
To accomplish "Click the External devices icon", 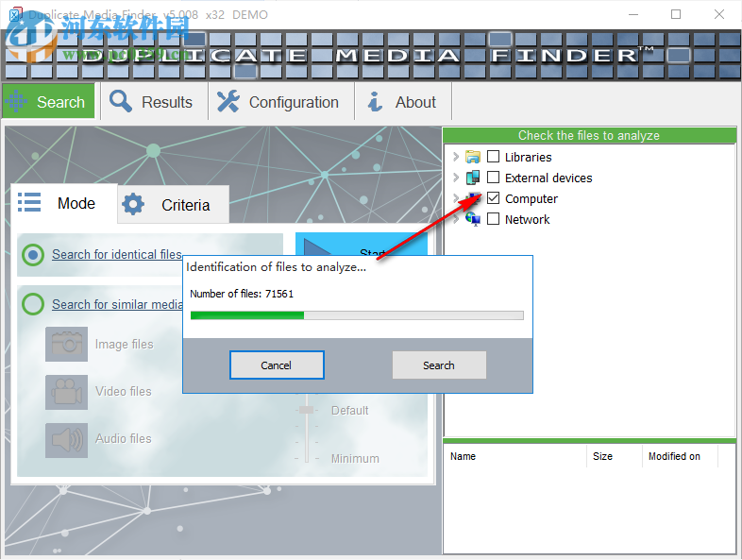I will (x=472, y=178).
